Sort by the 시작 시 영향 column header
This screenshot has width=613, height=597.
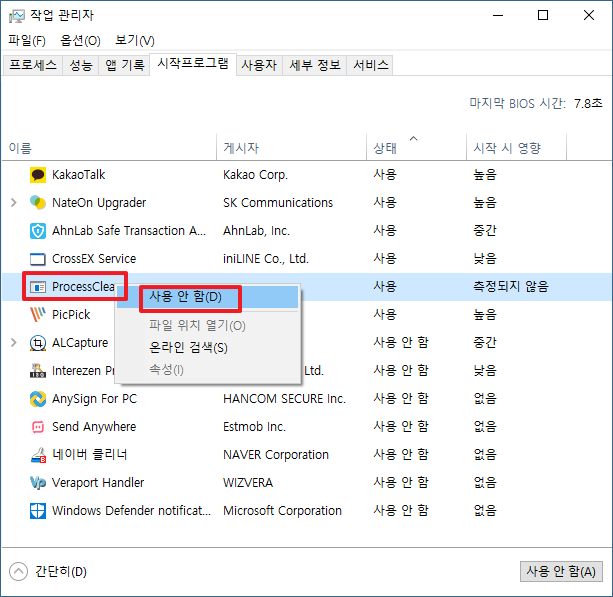tap(516, 148)
